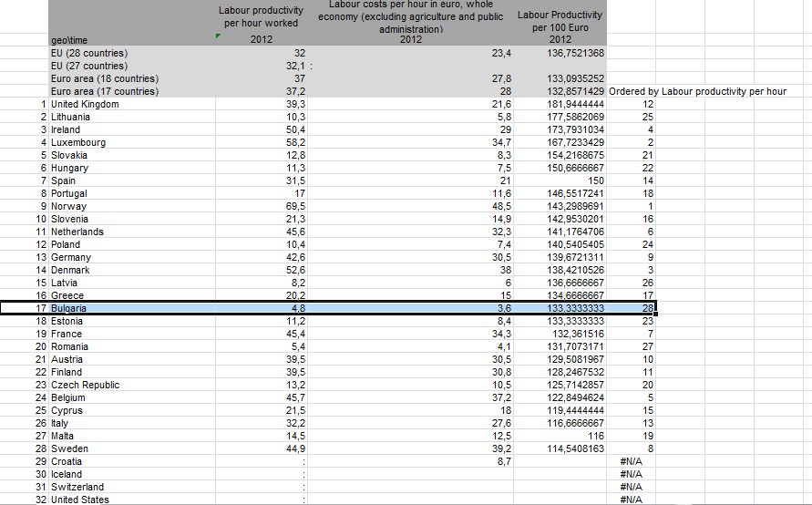
Task: Click the #N/A cell in Croatia's row
Action: (x=631, y=461)
